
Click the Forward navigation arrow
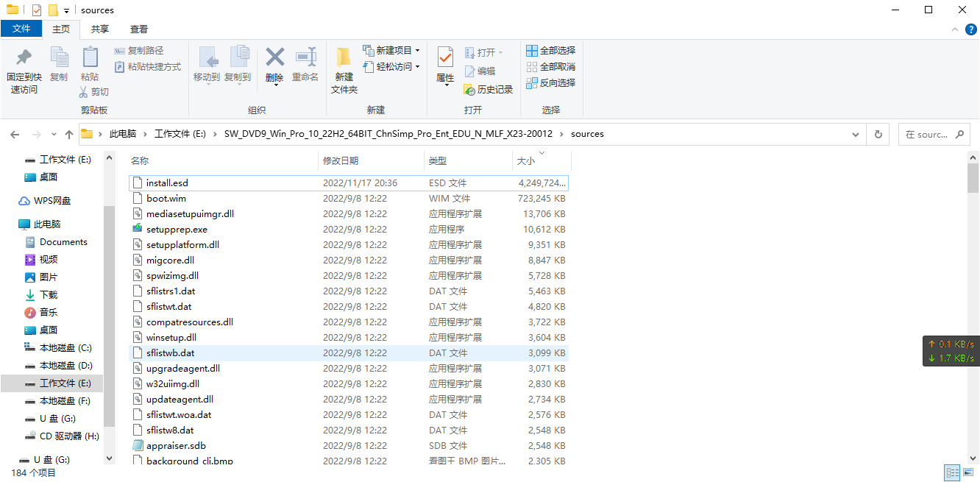pos(35,135)
